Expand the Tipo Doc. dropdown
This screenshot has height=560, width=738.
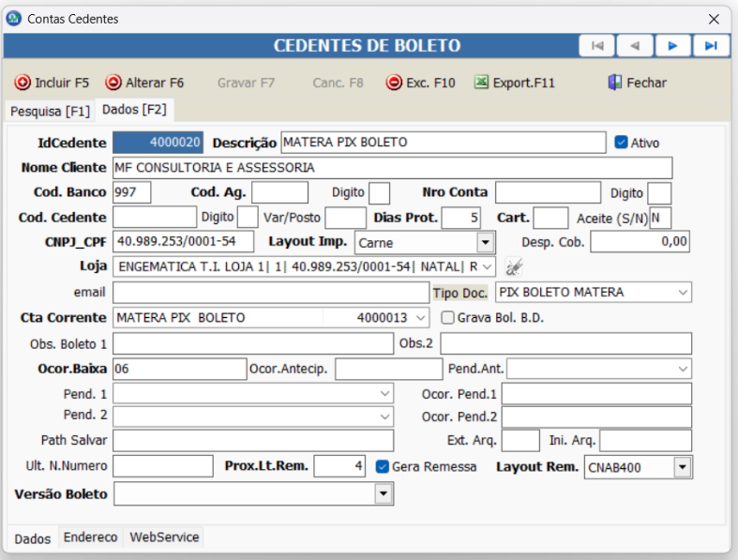pos(681,293)
